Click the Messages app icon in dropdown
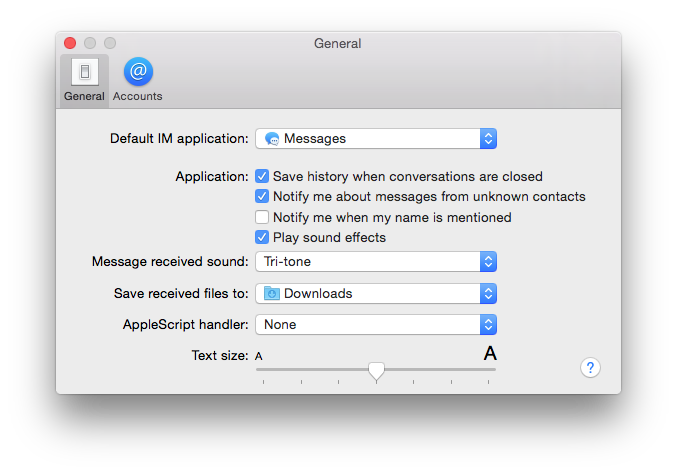677x474 pixels. (x=272, y=139)
